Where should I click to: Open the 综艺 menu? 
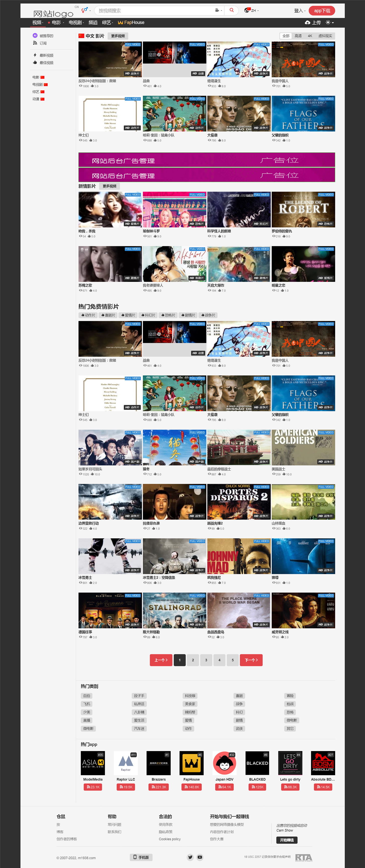tap(107, 23)
